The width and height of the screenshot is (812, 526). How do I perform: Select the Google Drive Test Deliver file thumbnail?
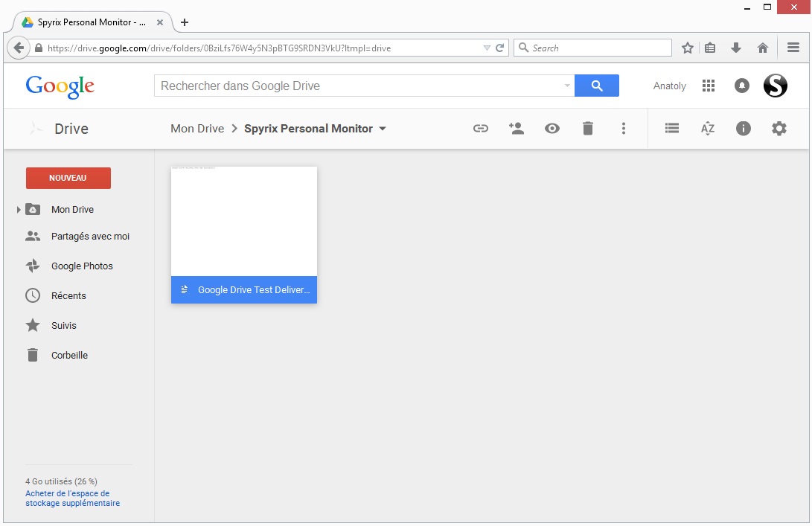[x=244, y=221]
